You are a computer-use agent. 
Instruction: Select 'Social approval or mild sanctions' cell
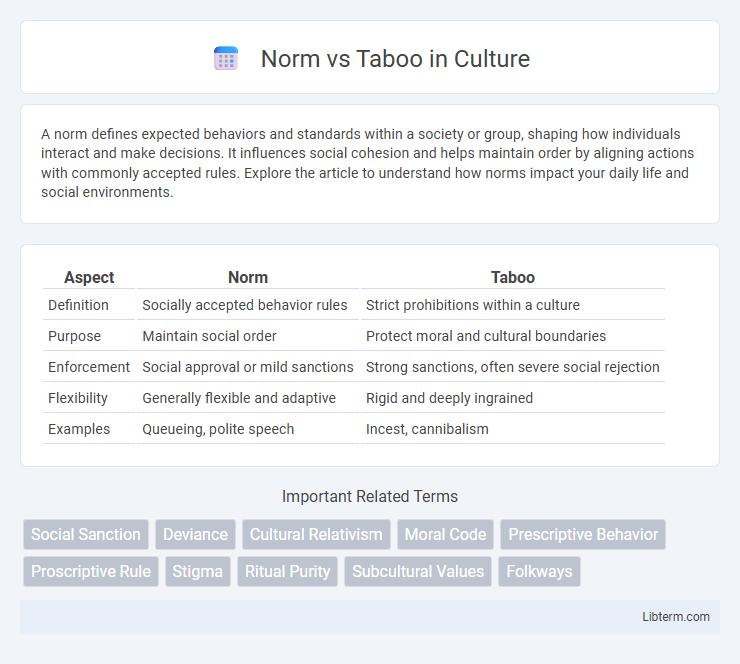click(x=248, y=367)
